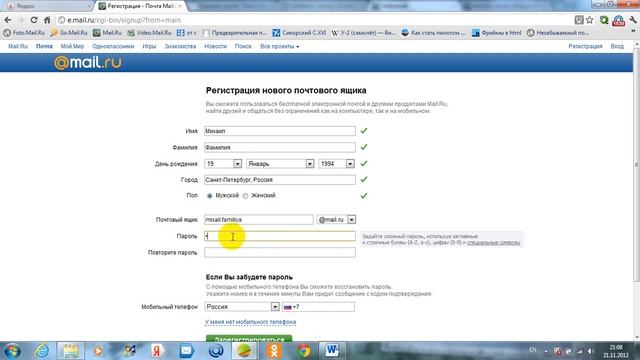The height and width of the screenshot is (360, 640).
Task: Click the browser address bar
Action: point(314,20)
